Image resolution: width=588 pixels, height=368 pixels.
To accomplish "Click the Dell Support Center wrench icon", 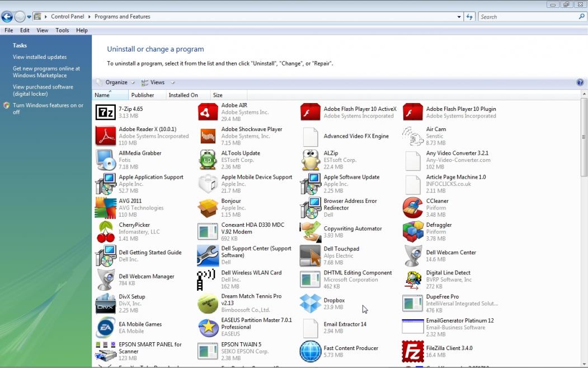I will point(208,255).
